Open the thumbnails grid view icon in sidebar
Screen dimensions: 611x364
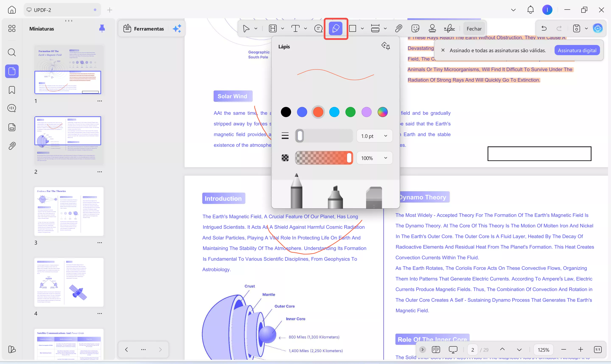click(12, 28)
